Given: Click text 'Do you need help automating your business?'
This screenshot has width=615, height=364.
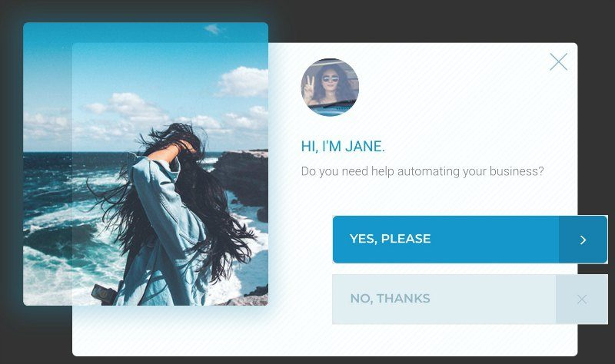Looking at the screenshot, I should pyautogui.click(x=422, y=171).
